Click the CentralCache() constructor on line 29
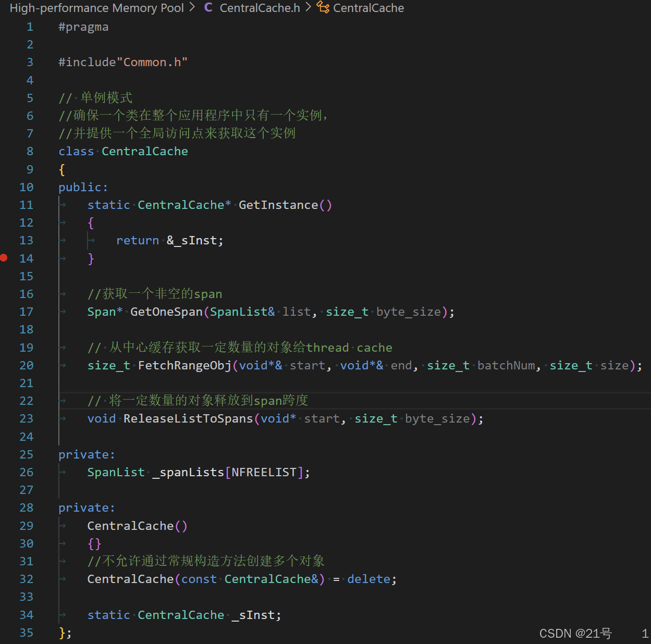 point(137,526)
